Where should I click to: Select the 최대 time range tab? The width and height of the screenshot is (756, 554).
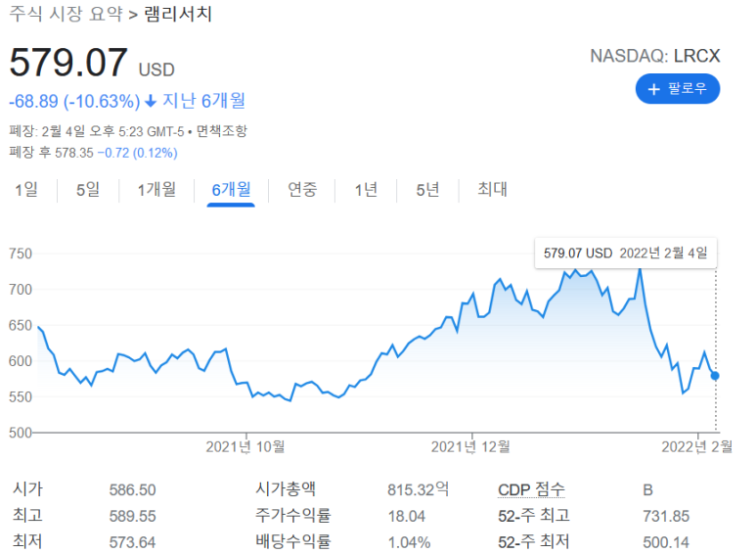click(492, 190)
